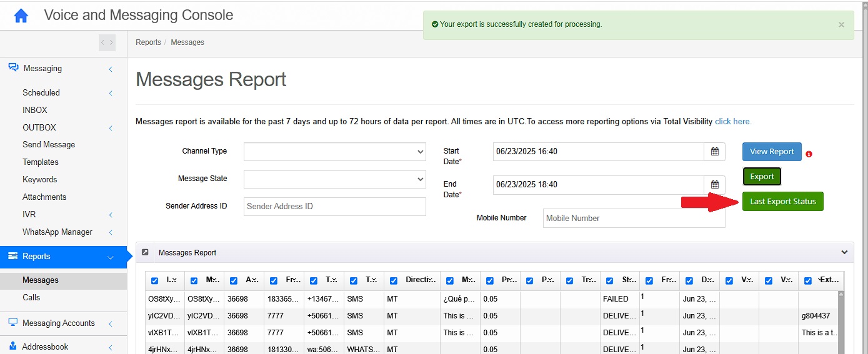Select the WHATS… channel cell

tap(364, 350)
